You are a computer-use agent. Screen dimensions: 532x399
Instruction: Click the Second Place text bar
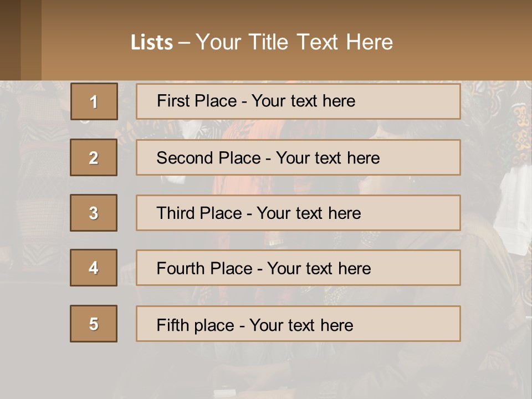point(298,157)
